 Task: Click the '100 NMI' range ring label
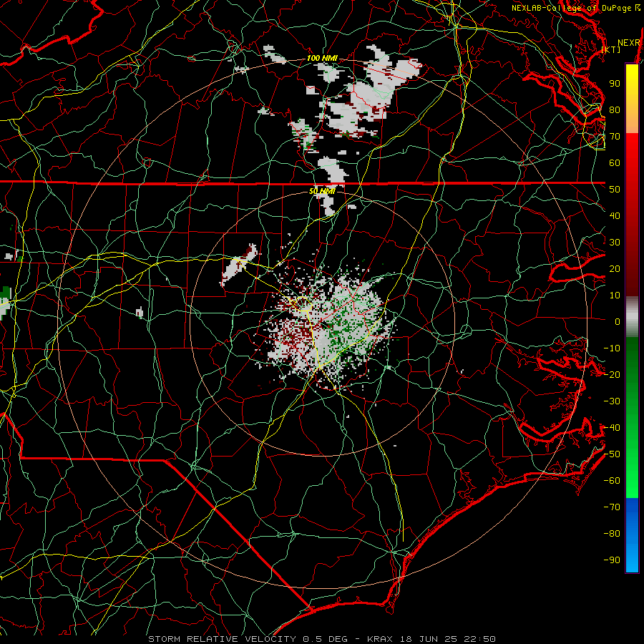click(322, 59)
